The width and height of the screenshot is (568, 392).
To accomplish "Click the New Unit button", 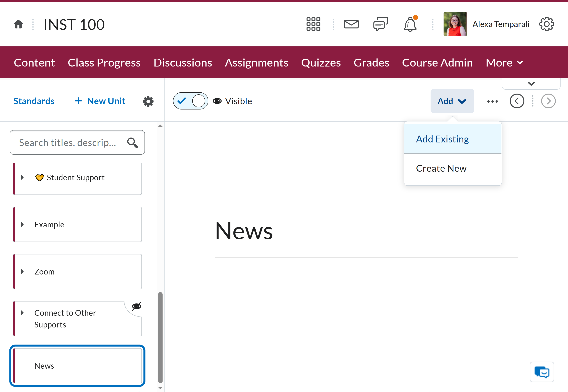I will [100, 101].
